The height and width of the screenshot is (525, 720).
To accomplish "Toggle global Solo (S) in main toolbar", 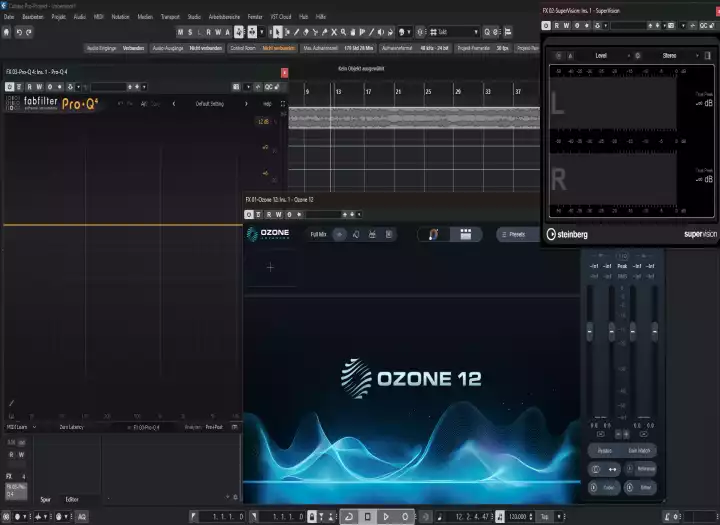I will [190, 32].
